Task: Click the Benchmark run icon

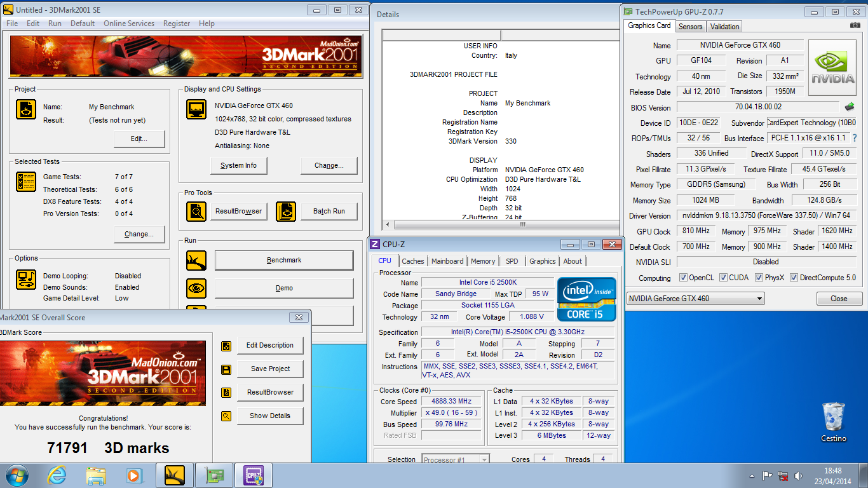Action: 196,261
